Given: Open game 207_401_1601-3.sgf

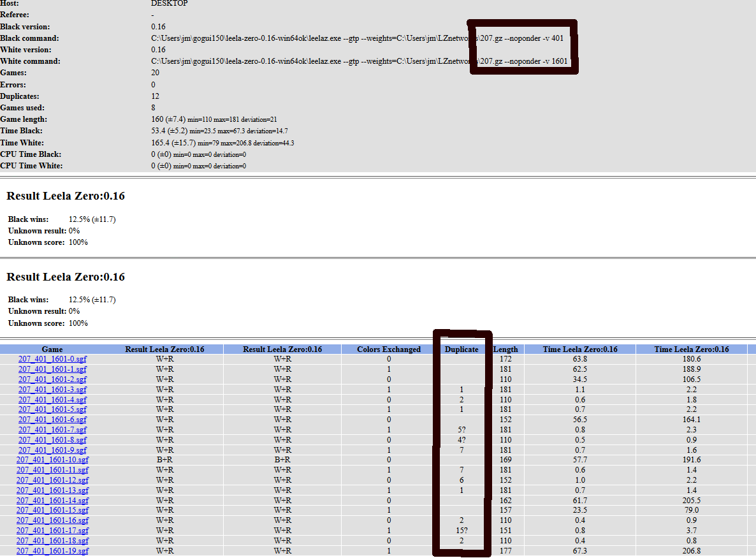Looking at the screenshot, I should click(52, 390).
